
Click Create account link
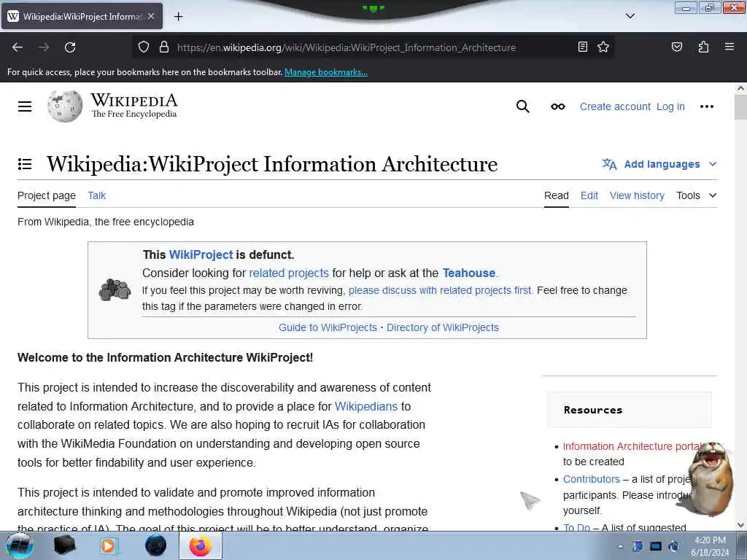[x=615, y=106]
